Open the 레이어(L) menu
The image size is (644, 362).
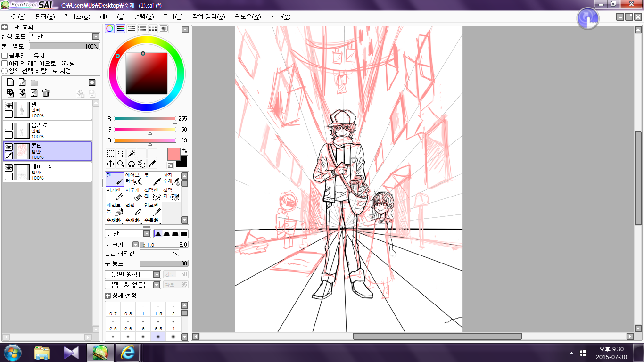(x=112, y=16)
